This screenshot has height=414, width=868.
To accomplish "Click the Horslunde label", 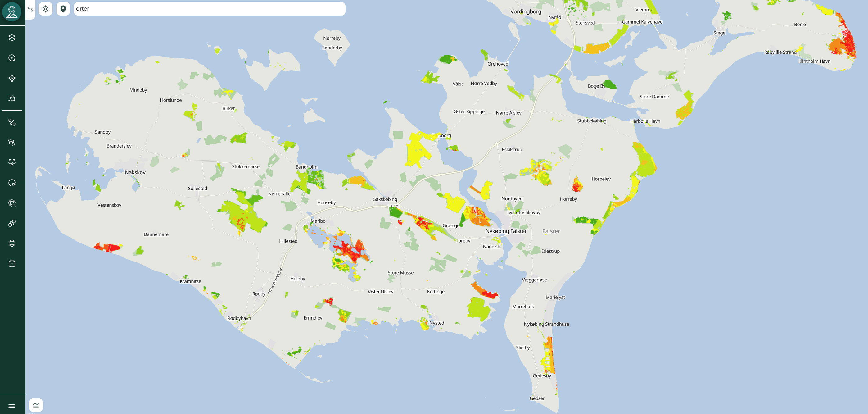I will (x=171, y=100).
